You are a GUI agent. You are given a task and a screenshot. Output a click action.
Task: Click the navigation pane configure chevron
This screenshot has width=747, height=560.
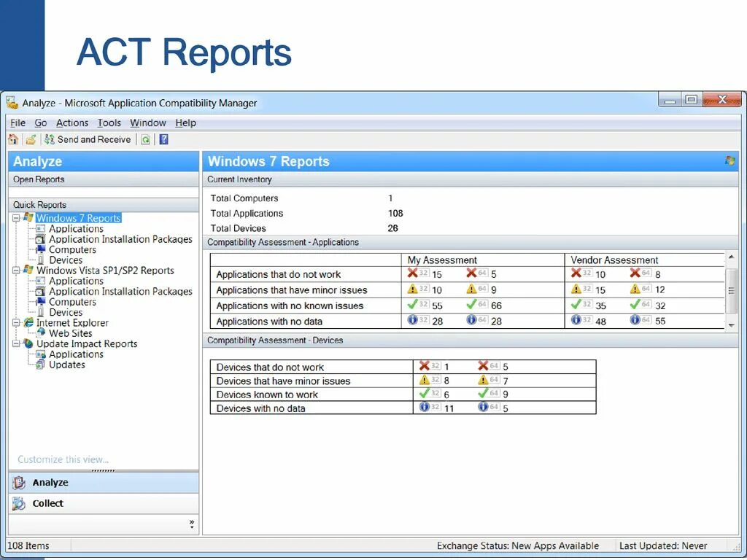coord(192,524)
